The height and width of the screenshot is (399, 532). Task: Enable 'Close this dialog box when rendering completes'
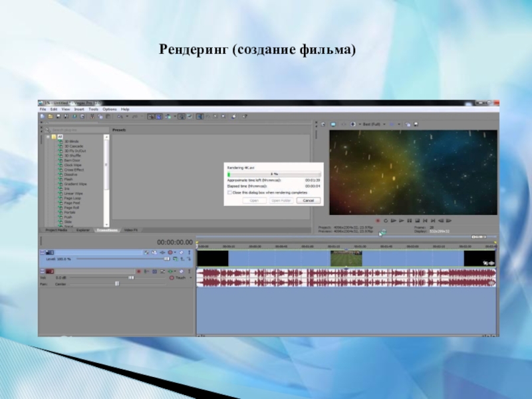tap(229, 192)
